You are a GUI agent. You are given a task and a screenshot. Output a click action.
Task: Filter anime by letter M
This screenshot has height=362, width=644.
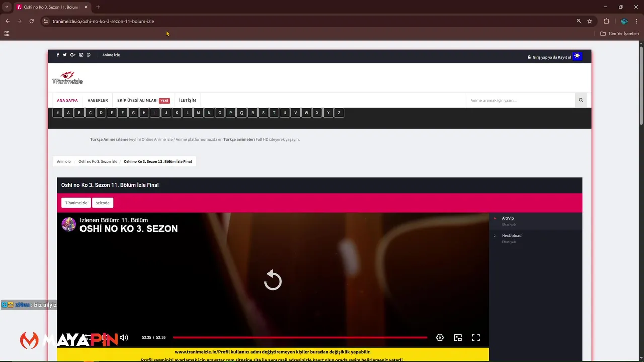[198, 113]
